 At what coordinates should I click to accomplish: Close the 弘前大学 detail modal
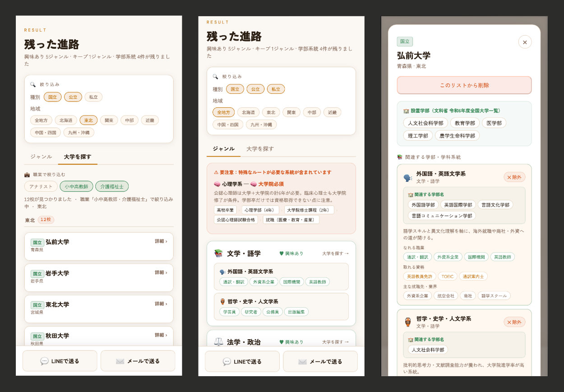[x=525, y=42]
